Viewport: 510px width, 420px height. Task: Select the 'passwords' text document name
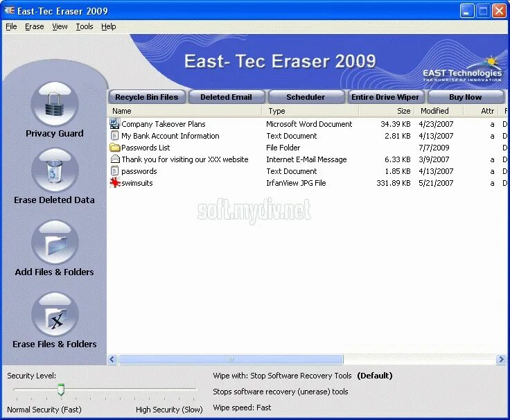point(139,171)
